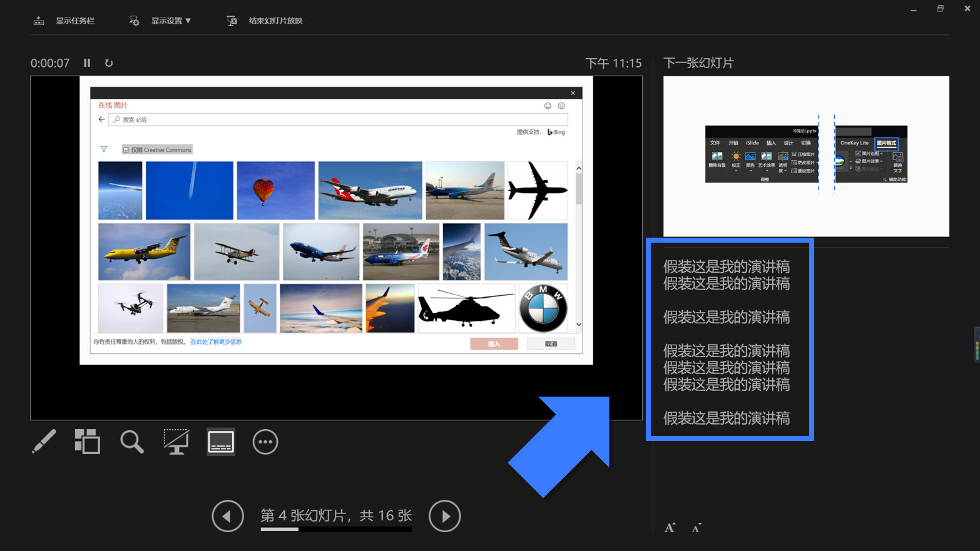Increase the speaker notes font size

tap(669, 527)
